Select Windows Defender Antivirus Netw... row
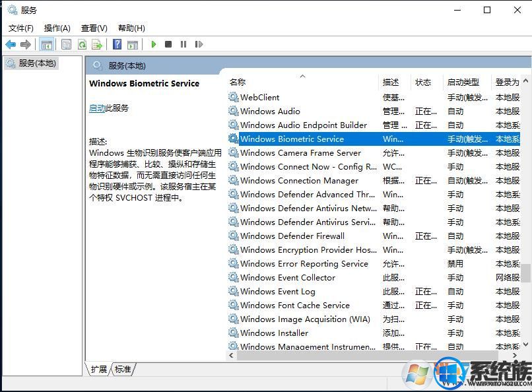532x392 pixels. click(374, 209)
